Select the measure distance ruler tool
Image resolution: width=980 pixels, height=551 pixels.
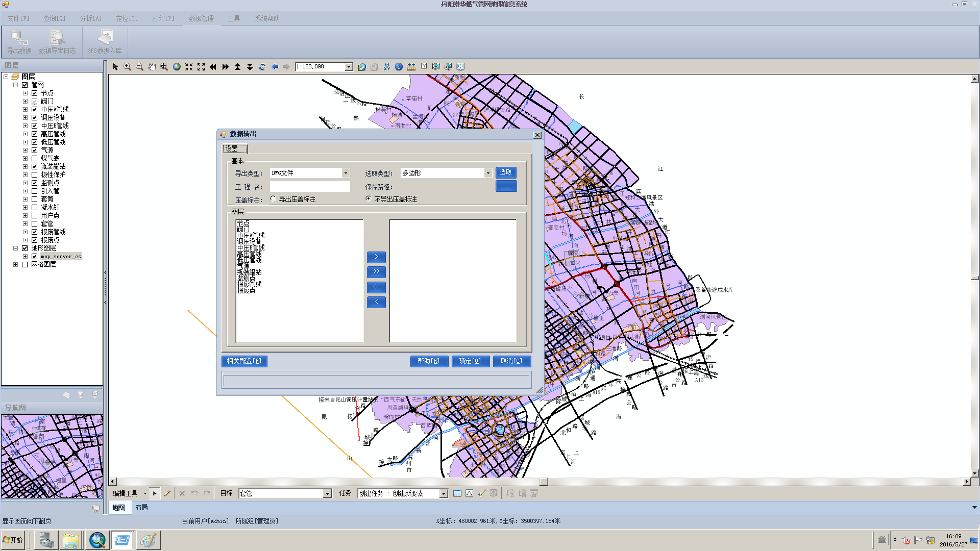pos(411,67)
